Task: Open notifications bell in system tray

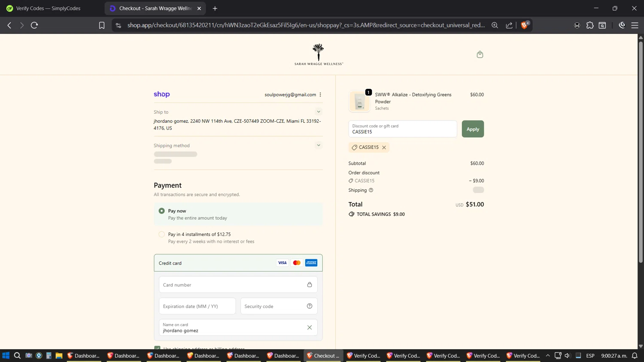Action: click(x=635, y=356)
